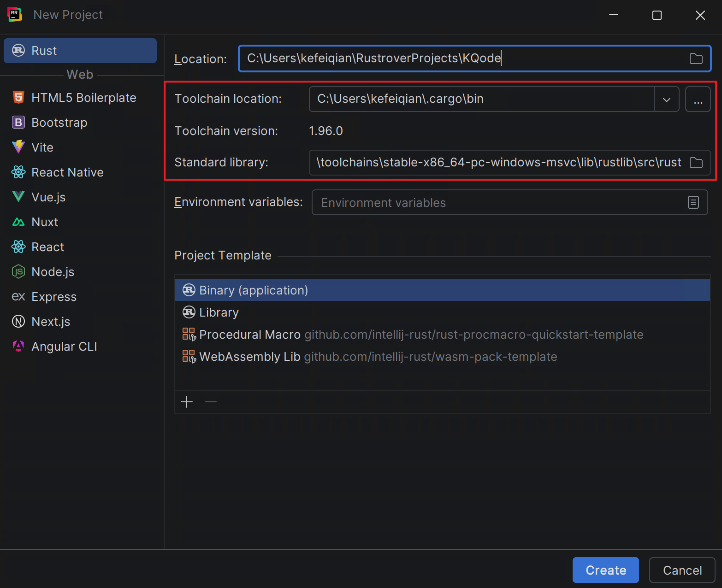Image resolution: width=722 pixels, height=588 pixels.
Task: Choose WebAssembly Lib template
Action: pos(443,356)
